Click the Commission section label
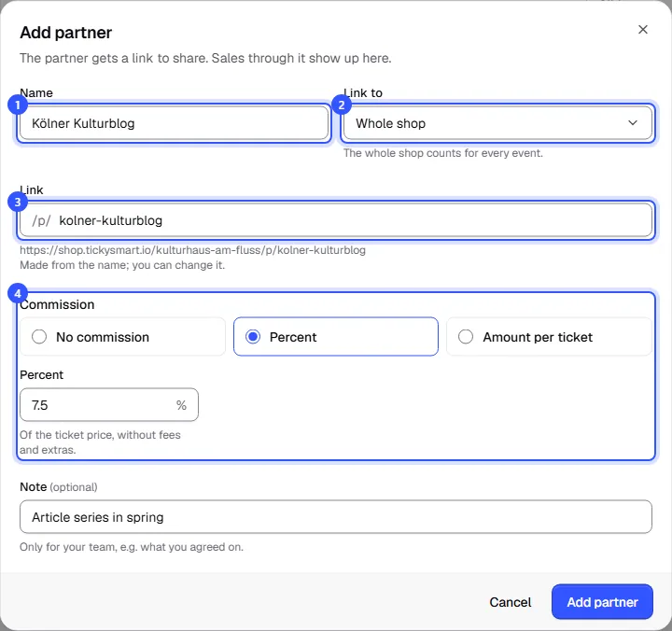672x631 pixels. tap(57, 304)
